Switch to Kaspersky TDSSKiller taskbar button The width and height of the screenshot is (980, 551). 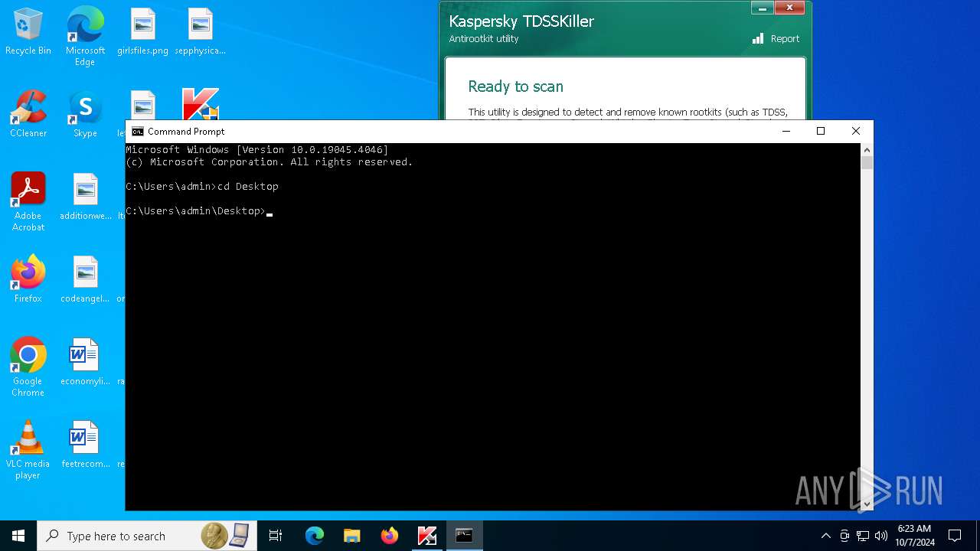pyautogui.click(x=427, y=536)
